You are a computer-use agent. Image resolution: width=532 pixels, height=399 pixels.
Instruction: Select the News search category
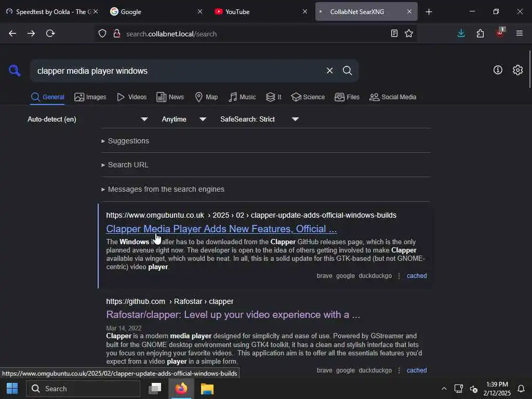point(170,97)
